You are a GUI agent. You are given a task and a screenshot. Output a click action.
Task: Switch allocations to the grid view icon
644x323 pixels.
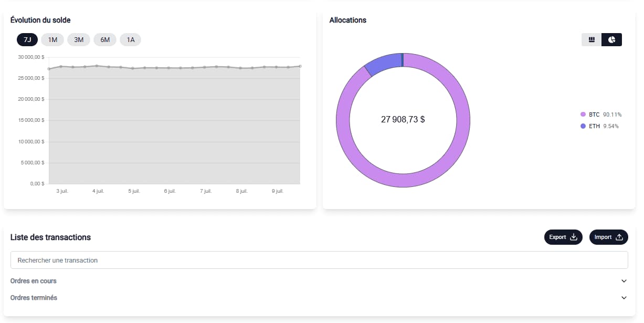(x=592, y=40)
